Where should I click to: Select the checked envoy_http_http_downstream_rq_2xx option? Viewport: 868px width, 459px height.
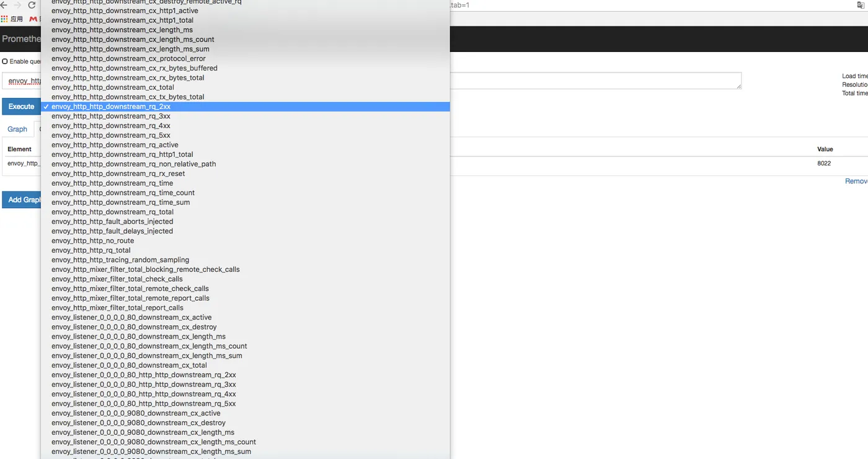246,107
